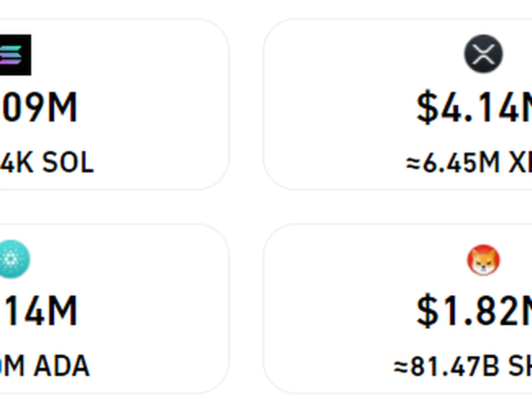Click the approximately-equal sign before 81.47B
The width and height of the screenshot is (532, 399).
400,366
